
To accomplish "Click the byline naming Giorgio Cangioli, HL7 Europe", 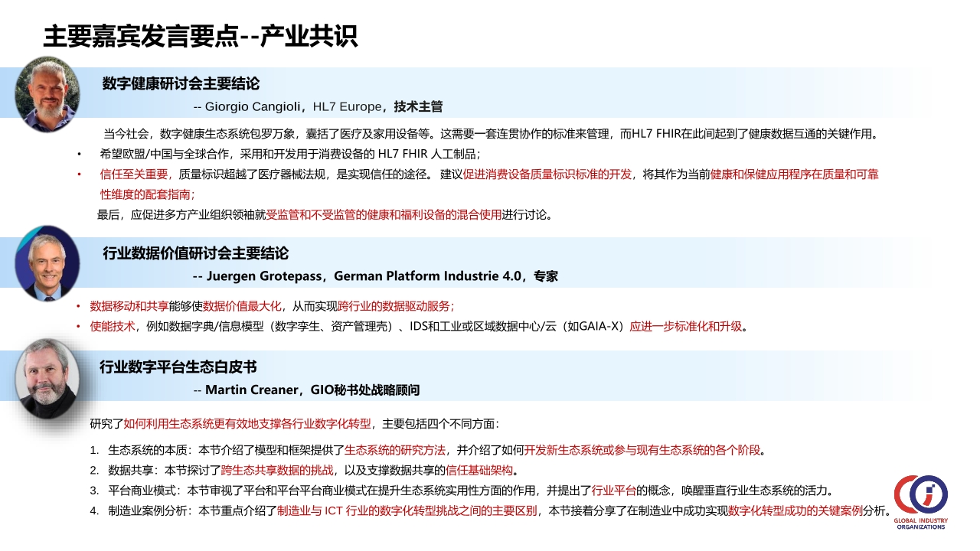I will 318,106.
